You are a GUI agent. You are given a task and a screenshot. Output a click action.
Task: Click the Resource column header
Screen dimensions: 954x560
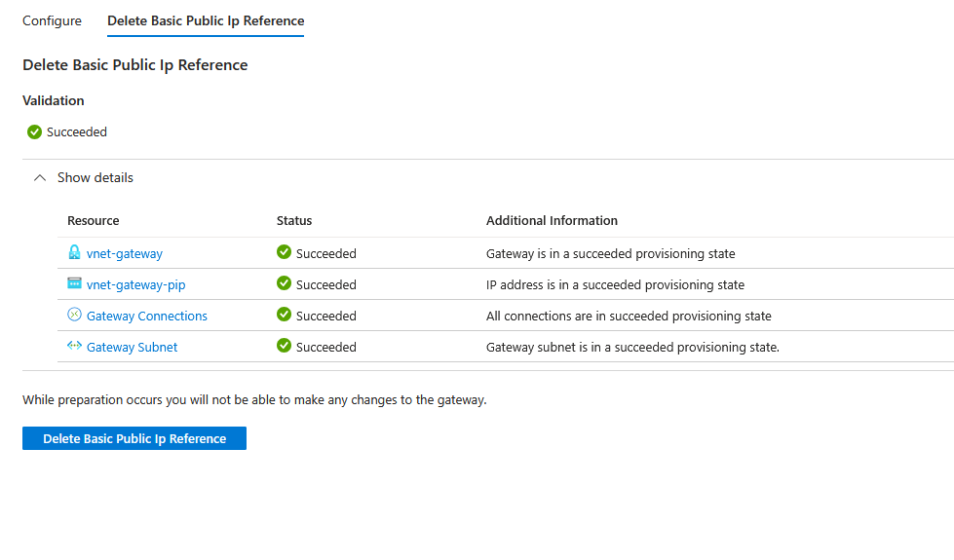click(x=94, y=221)
